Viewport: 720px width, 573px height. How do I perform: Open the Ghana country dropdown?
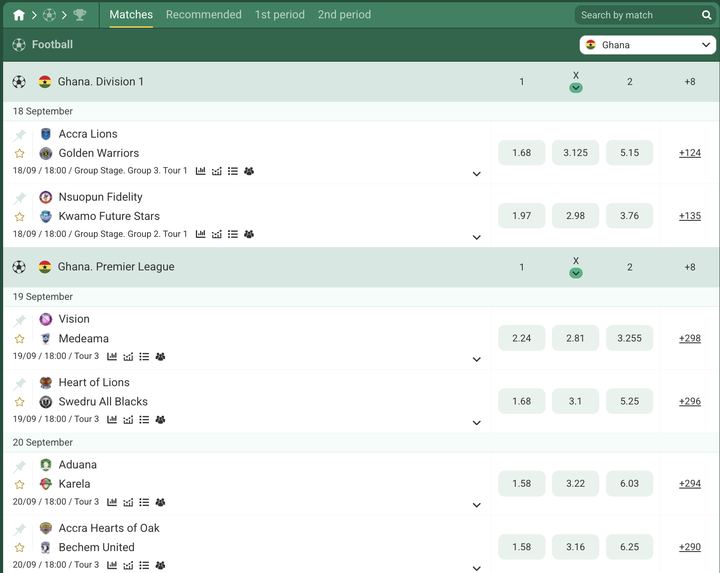point(647,45)
